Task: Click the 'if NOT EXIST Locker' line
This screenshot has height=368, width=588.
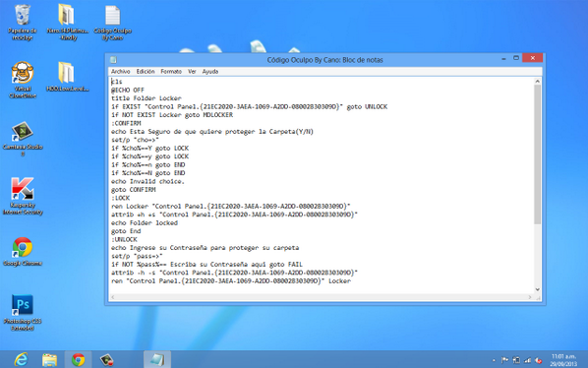Action: point(172,115)
